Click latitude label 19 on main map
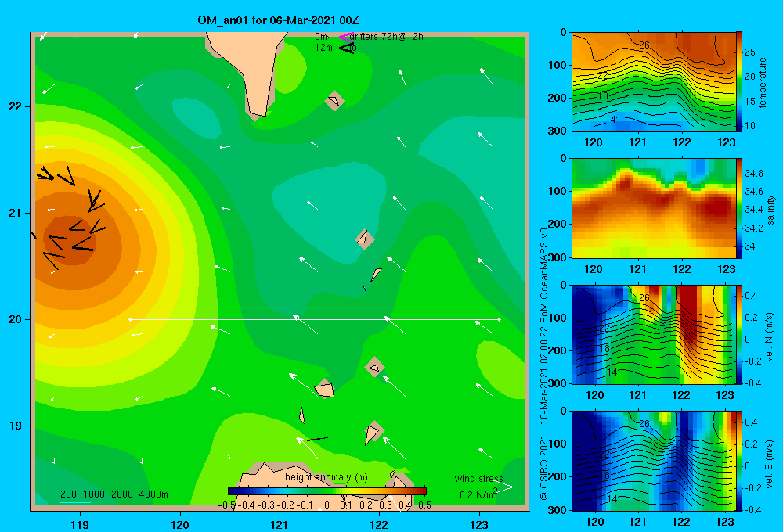 pos(15,426)
